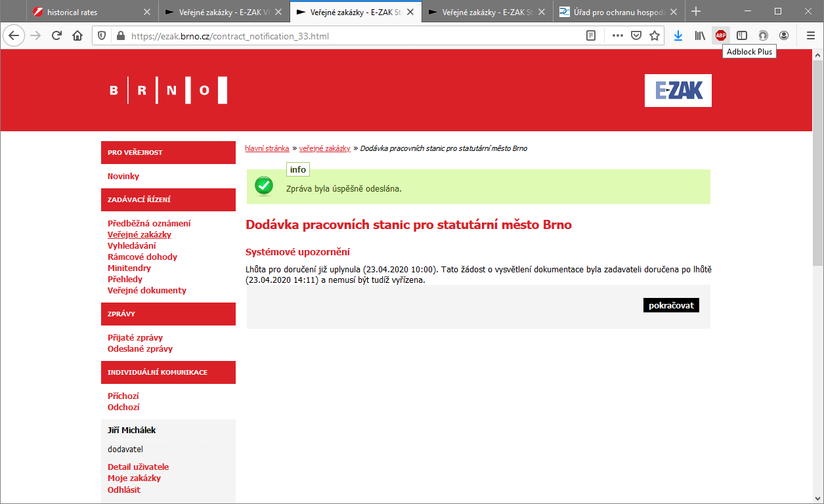Save page to Pocket icon

636,36
